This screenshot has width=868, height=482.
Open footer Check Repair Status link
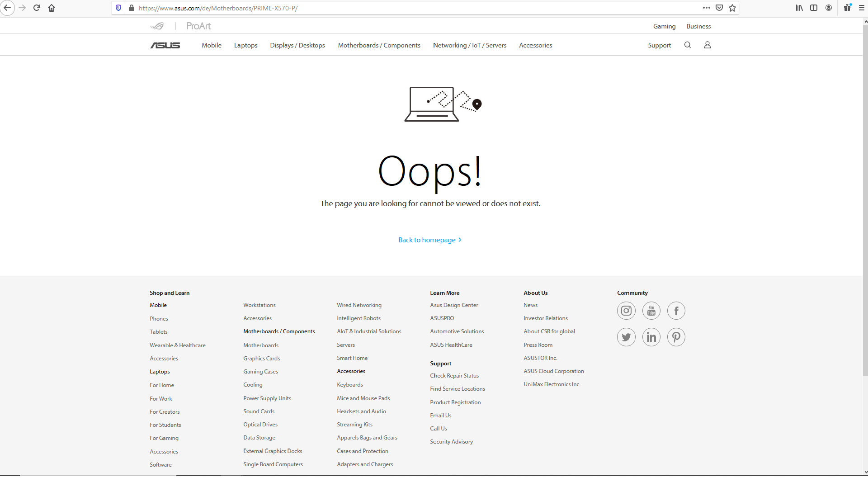tap(454, 375)
